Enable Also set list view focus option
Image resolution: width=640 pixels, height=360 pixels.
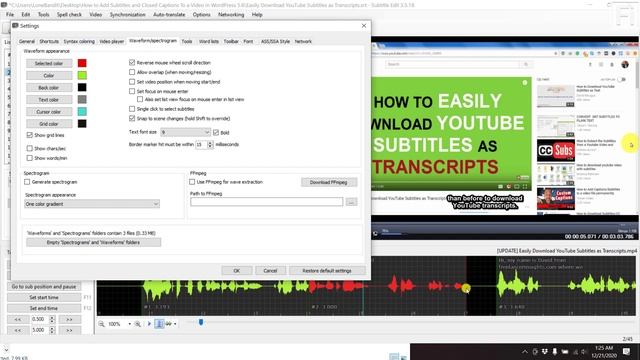140,99
